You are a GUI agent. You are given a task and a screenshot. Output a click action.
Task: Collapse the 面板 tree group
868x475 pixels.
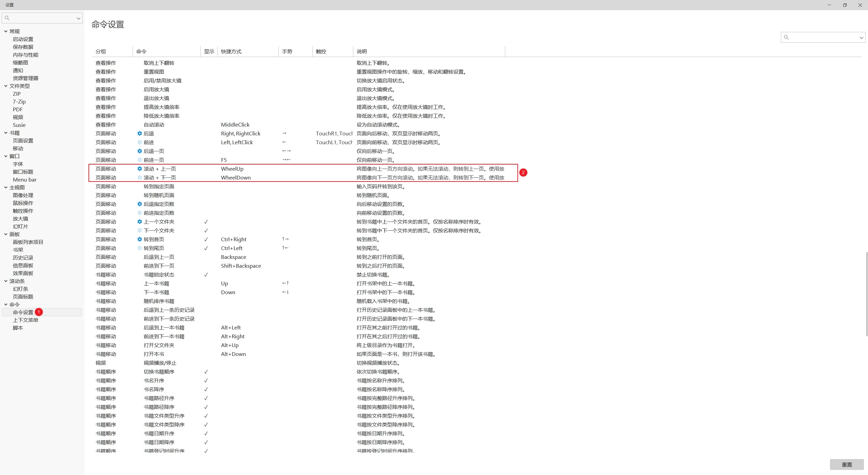coord(6,234)
